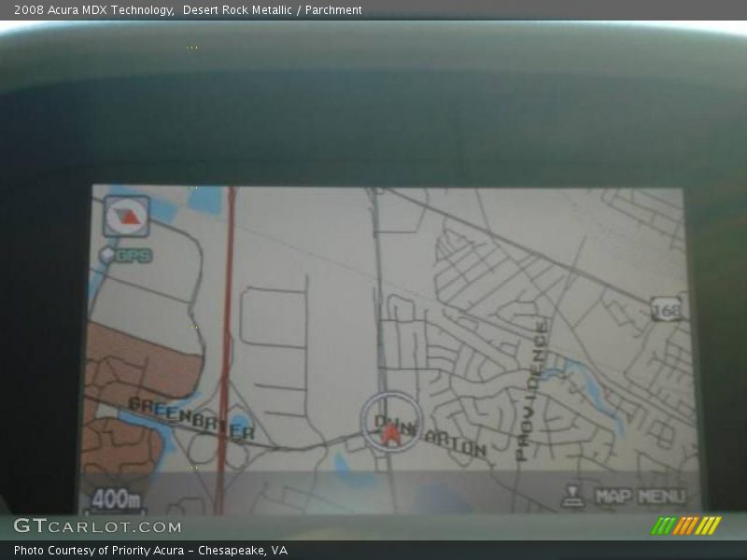The width and height of the screenshot is (747, 560).
Task: Tap the Route 168 highway shield
Action: click(667, 309)
